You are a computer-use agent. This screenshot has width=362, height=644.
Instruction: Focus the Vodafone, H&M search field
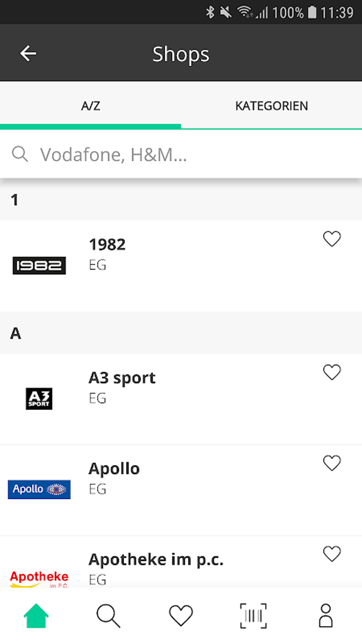(x=192, y=155)
